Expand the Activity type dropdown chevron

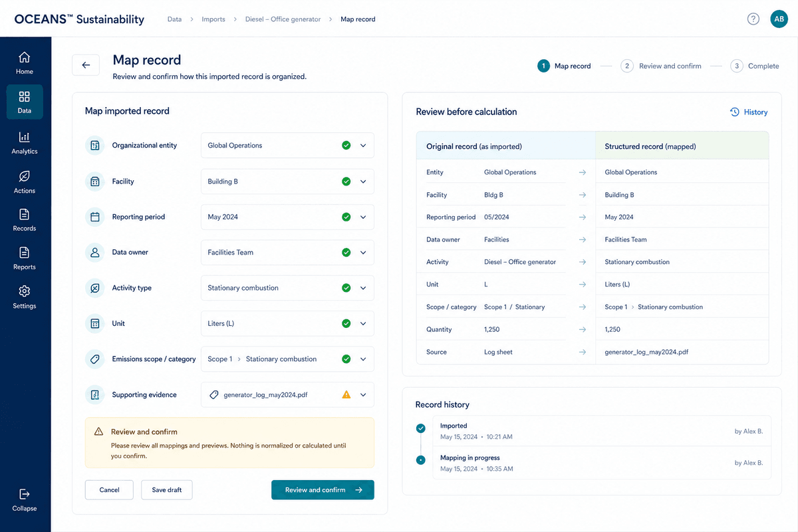coord(363,288)
